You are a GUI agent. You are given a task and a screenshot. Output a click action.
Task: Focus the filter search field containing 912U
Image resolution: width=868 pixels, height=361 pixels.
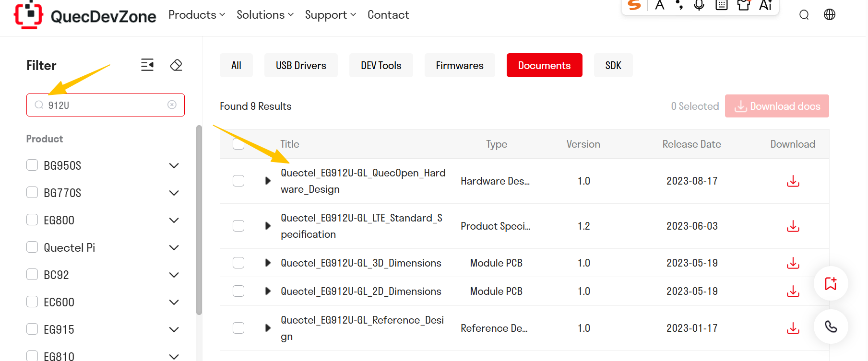pos(106,105)
